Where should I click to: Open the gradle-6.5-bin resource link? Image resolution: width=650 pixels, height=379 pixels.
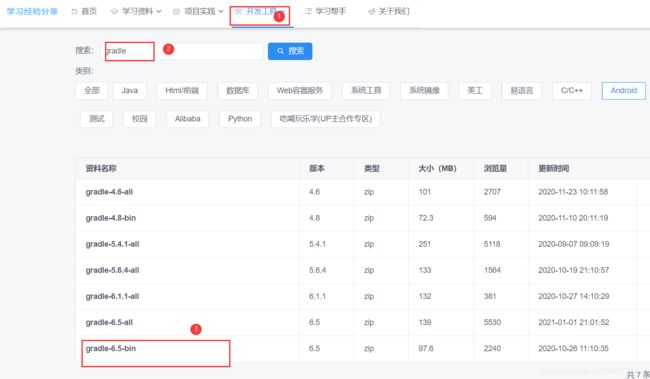click(x=111, y=348)
